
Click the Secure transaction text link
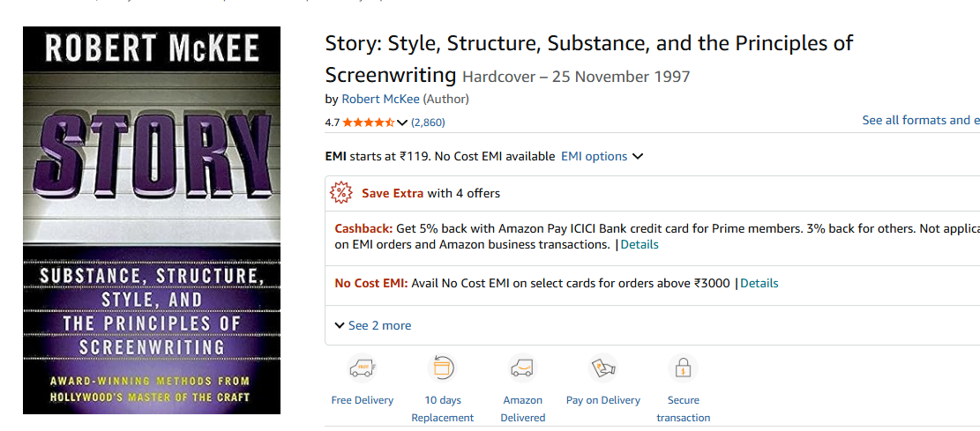coord(683,409)
